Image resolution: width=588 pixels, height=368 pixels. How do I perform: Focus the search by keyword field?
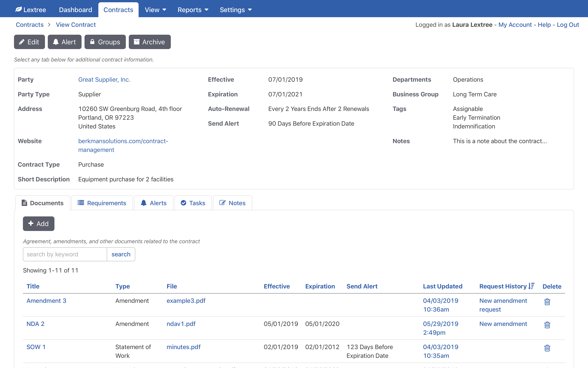[x=65, y=254]
